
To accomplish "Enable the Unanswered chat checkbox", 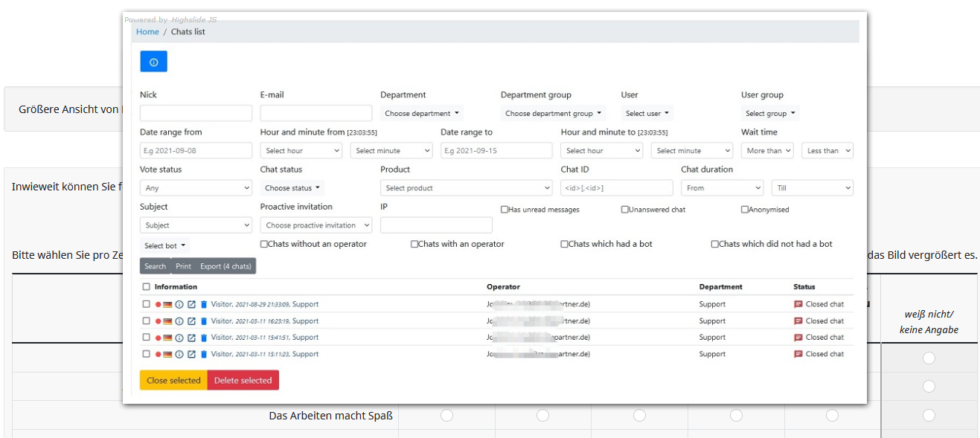I will pyautogui.click(x=625, y=210).
